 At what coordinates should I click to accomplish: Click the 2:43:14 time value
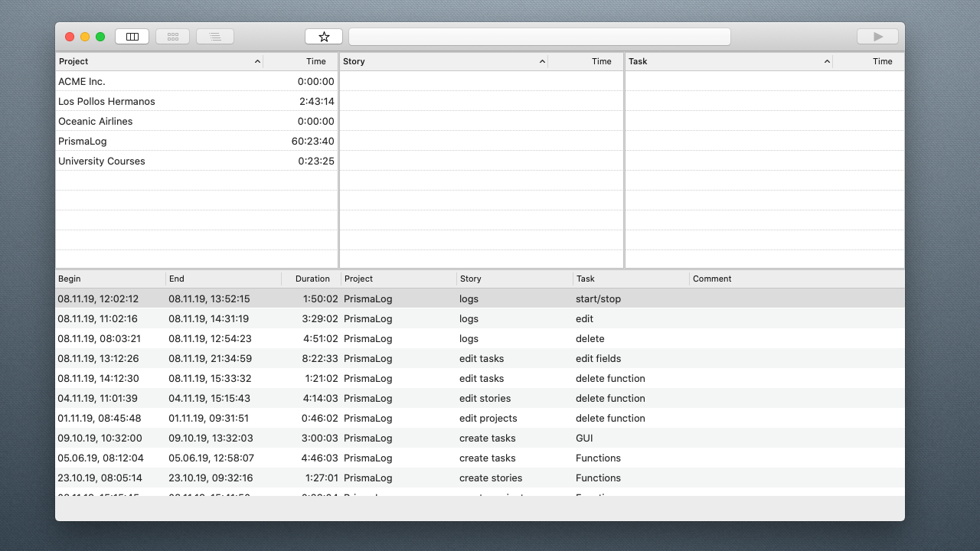(316, 101)
